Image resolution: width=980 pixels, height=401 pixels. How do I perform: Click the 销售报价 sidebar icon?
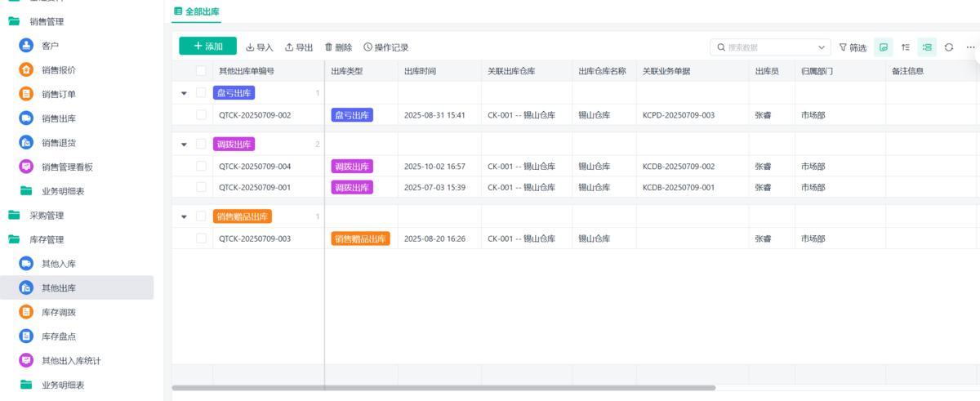point(26,70)
